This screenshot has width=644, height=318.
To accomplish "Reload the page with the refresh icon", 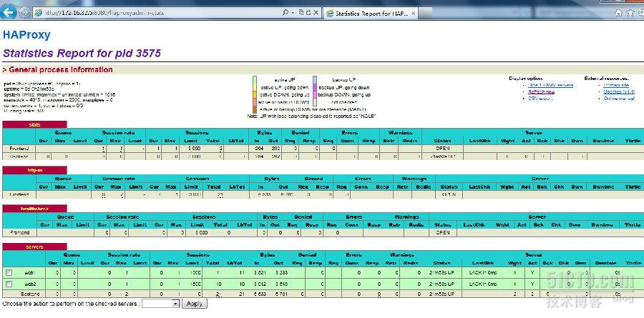I will tap(308, 13).
